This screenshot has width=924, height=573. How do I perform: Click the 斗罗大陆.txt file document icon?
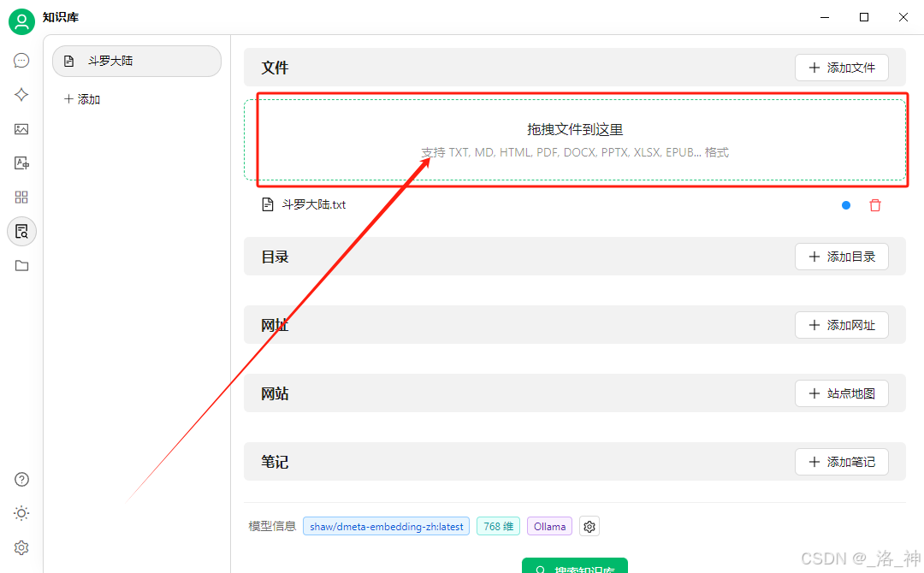tap(268, 204)
